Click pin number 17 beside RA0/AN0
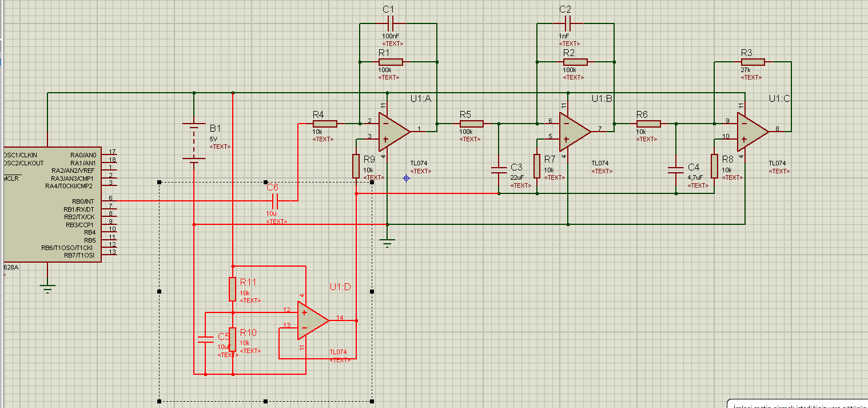868x408 pixels. (112, 152)
